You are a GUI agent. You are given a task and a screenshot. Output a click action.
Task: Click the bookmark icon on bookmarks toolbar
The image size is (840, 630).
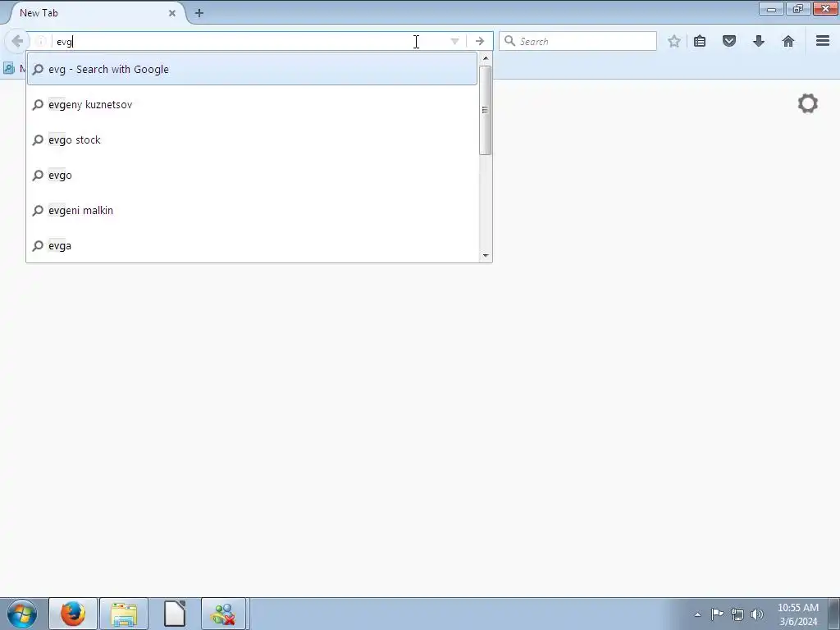click(8, 68)
